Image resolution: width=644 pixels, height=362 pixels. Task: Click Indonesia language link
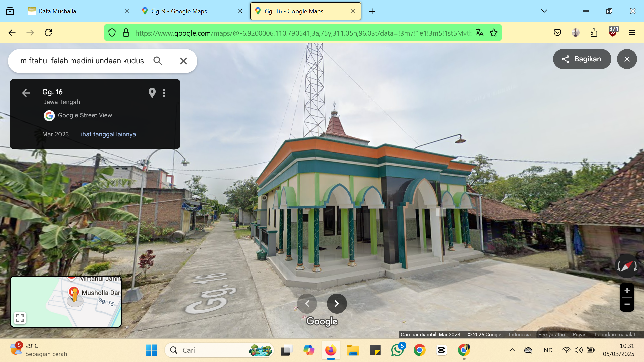tap(520, 335)
